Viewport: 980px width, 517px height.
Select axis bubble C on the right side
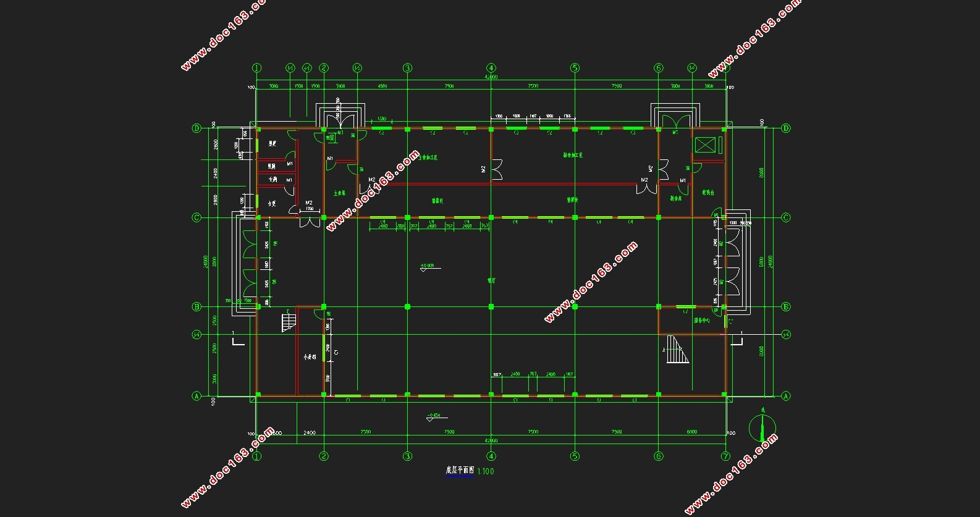786,217
